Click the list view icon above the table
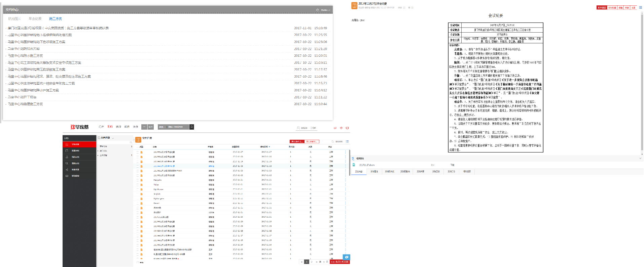Viewport: 644px width, 267px height. click(347, 141)
